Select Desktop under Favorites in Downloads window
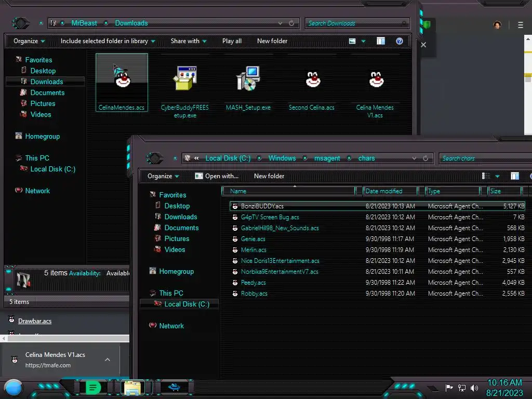532x399 pixels. pyautogui.click(x=43, y=71)
